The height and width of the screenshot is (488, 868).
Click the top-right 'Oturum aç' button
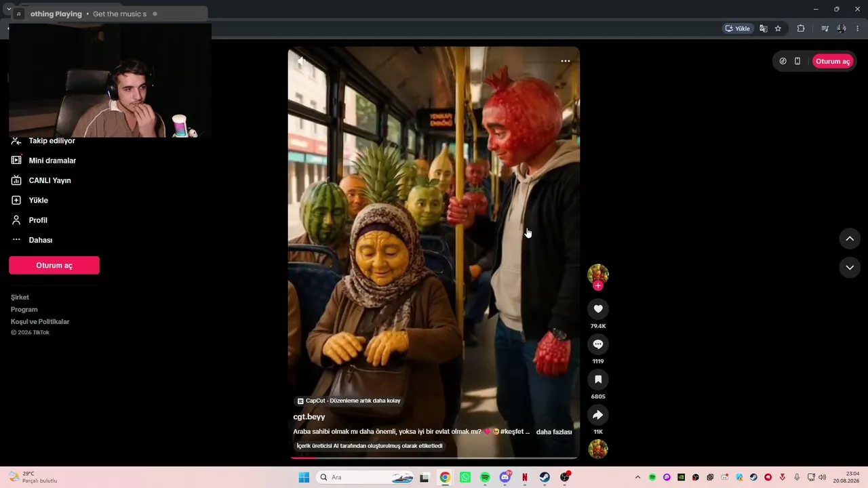(833, 62)
